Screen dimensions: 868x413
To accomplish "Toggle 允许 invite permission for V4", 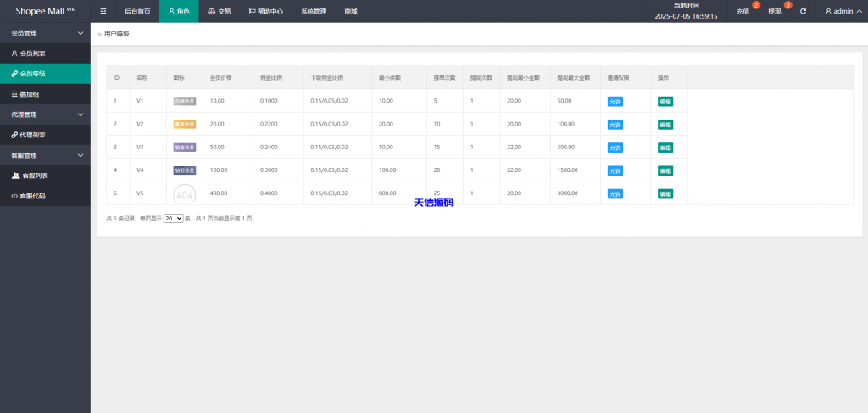I will click(615, 171).
